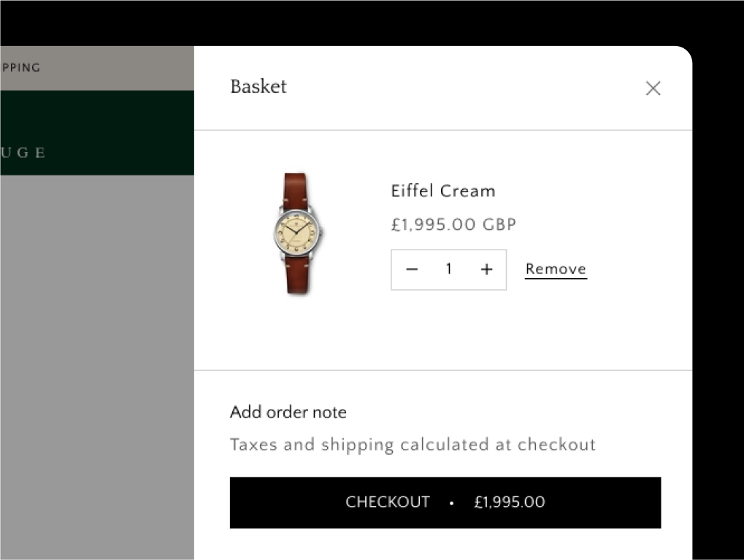Image resolution: width=744 pixels, height=560 pixels.
Task: Open the Eiffel Cream product title
Action: 442,191
